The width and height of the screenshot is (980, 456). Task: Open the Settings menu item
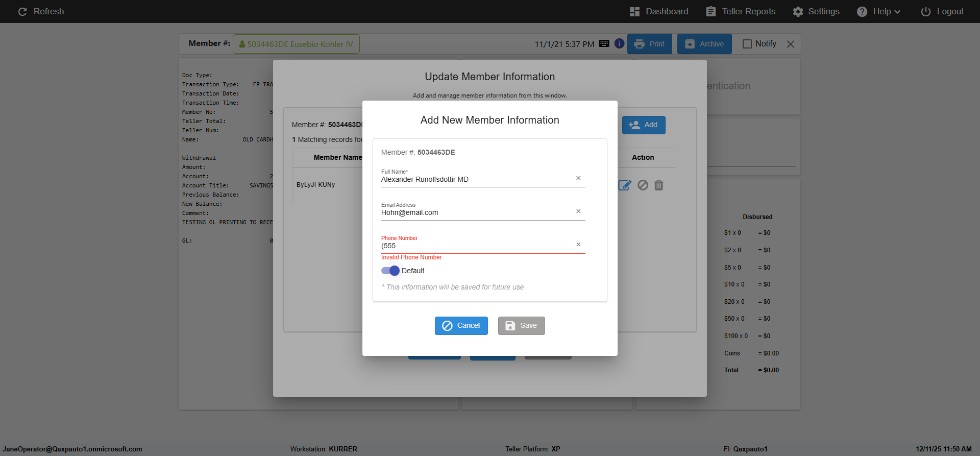[x=816, y=11]
